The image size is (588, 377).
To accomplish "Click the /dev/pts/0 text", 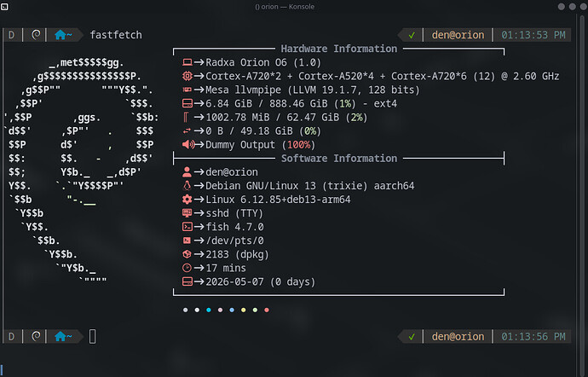I will point(234,241).
